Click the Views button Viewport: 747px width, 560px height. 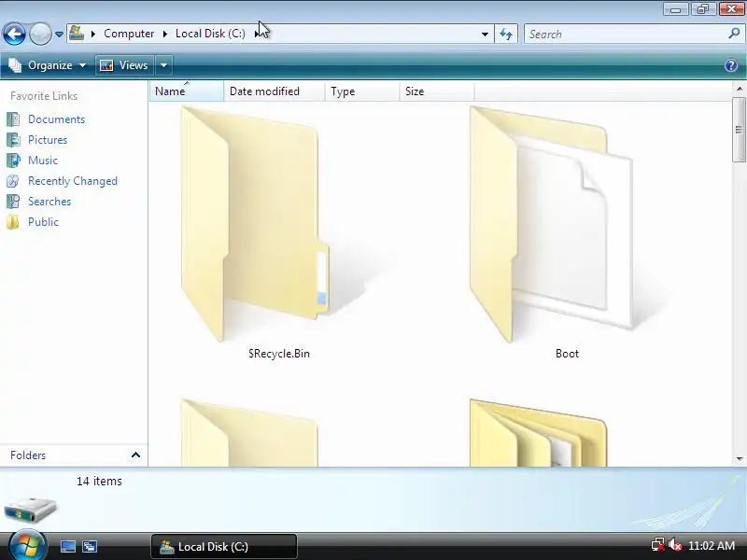pos(125,65)
